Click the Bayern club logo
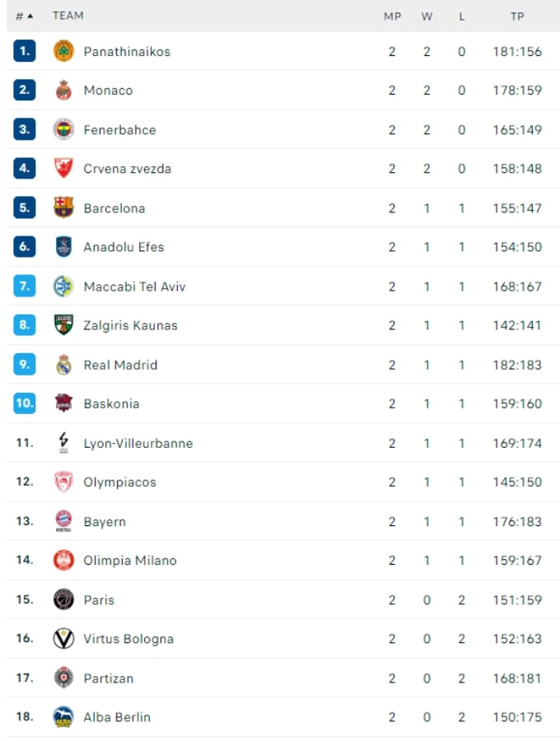 (63, 521)
